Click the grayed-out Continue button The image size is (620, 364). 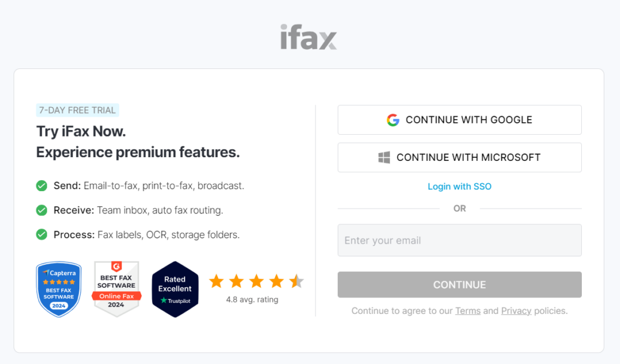pos(459,285)
